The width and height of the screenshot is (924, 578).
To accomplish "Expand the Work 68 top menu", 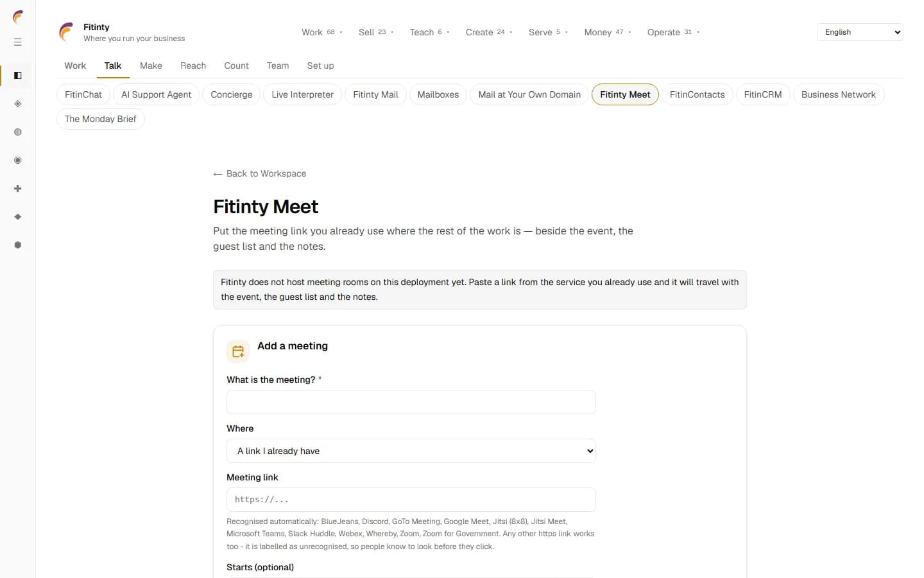I will (322, 32).
